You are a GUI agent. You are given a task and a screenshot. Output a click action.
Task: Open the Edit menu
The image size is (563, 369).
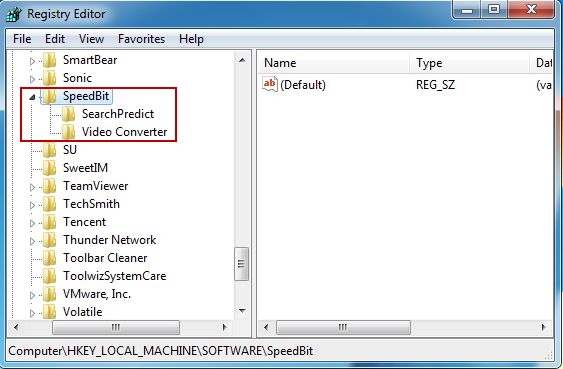[55, 39]
